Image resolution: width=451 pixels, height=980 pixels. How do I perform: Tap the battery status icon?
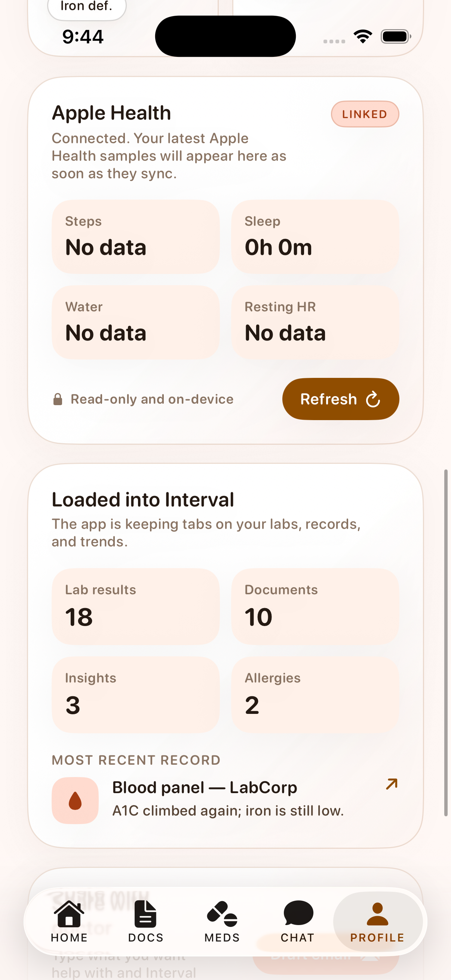(396, 37)
